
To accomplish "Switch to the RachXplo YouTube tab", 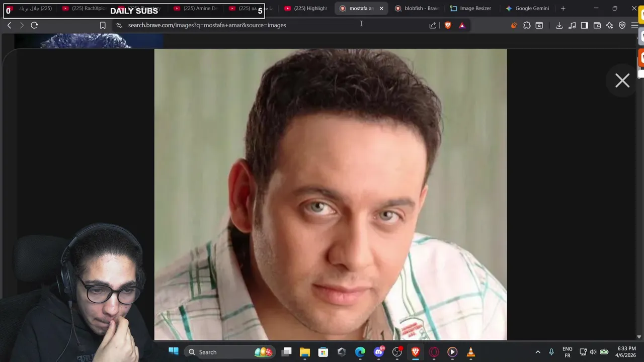I will 85,9.
